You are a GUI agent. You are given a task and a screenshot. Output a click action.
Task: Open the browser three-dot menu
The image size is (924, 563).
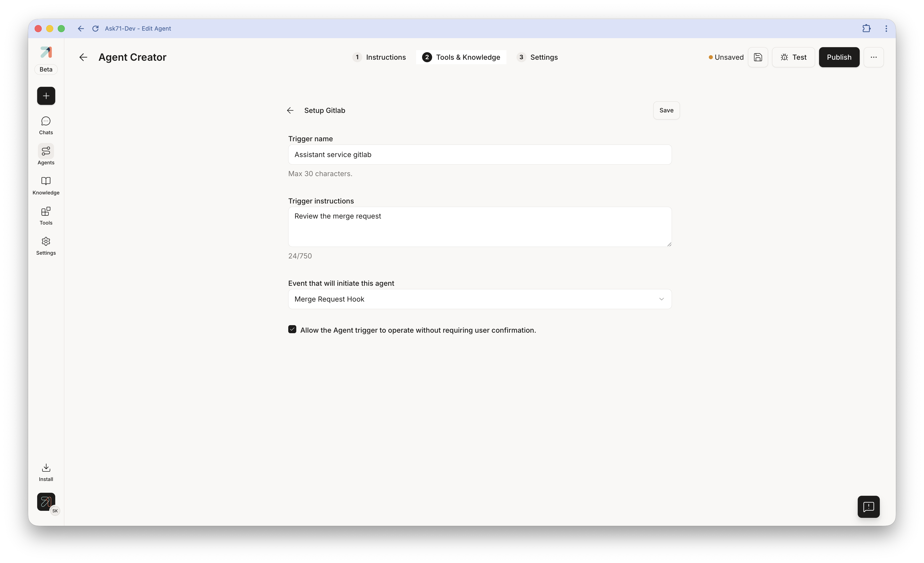point(886,28)
